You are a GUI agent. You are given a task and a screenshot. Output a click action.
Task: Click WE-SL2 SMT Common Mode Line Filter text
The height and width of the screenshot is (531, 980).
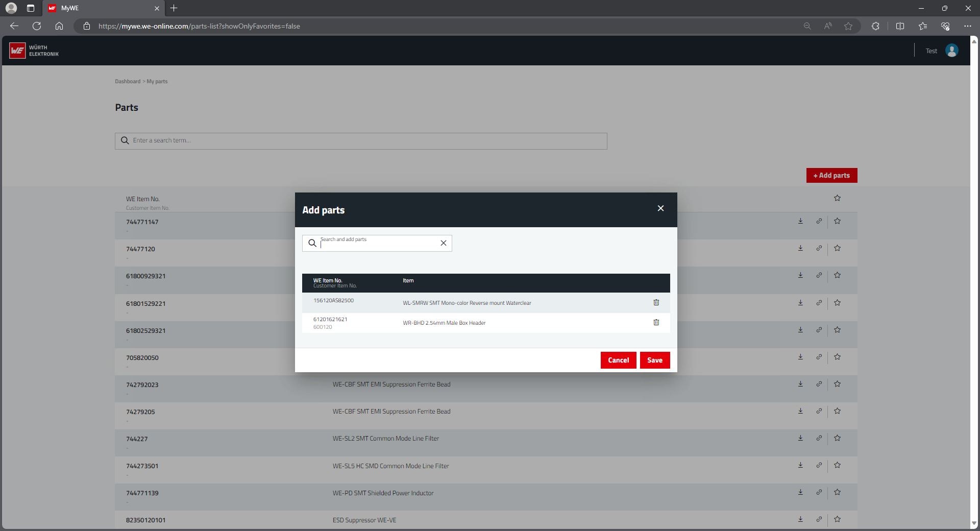coord(385,439)
